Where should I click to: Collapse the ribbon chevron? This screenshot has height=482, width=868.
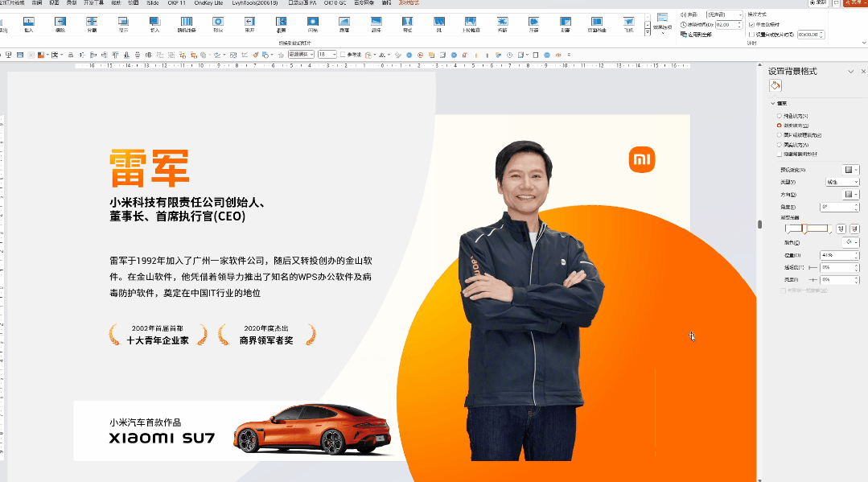click(x=863, y=43)
